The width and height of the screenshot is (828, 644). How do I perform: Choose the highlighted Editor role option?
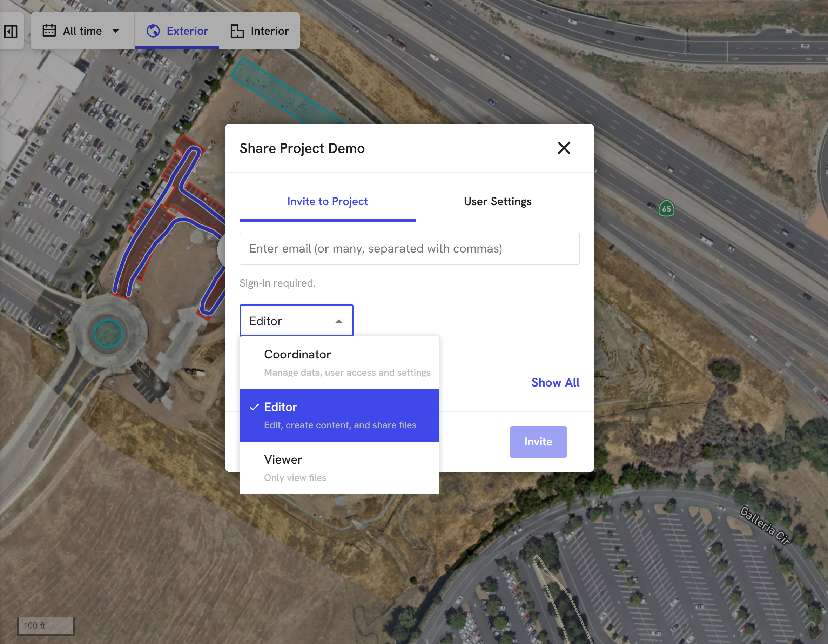click(339, 415)
